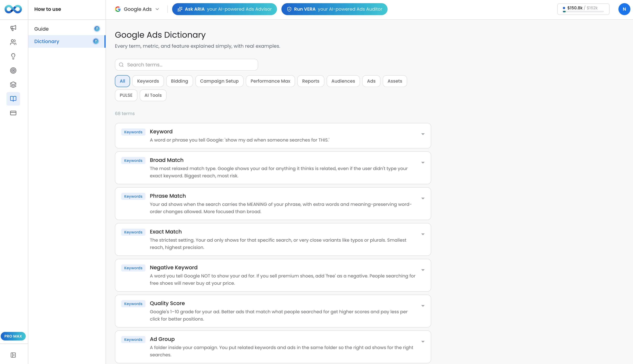This screenshot has height=364, width=633.
Task: Click the Quality Score title
Action: click(167, 303)
